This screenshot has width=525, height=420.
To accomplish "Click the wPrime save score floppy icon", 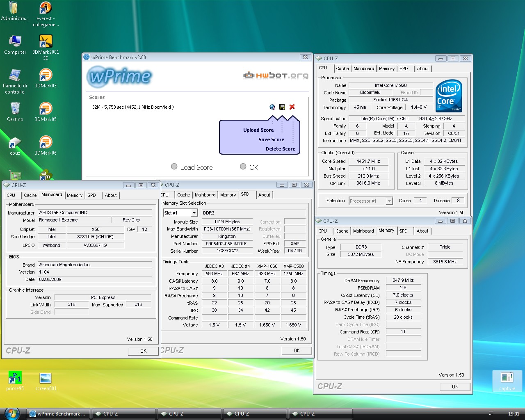I will click(x=282, y=107).
